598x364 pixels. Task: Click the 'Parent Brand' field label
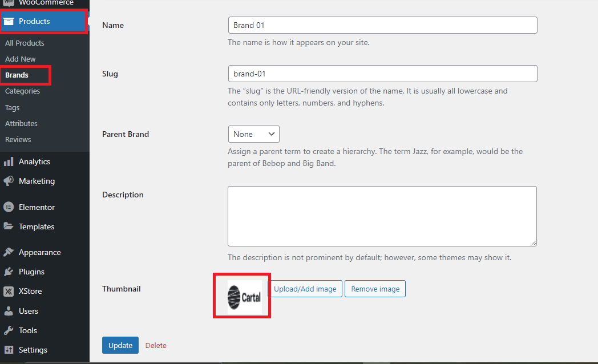coord(126,134)
